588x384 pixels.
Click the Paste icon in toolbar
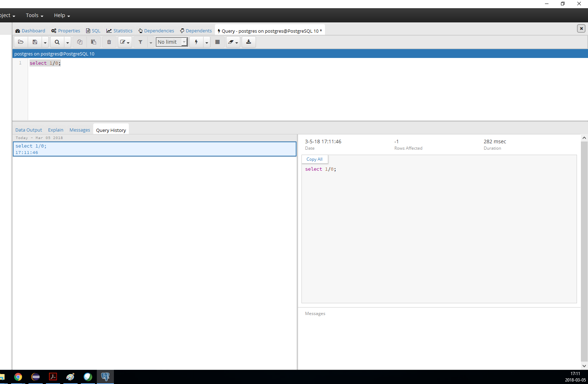(x=94, y=42)
